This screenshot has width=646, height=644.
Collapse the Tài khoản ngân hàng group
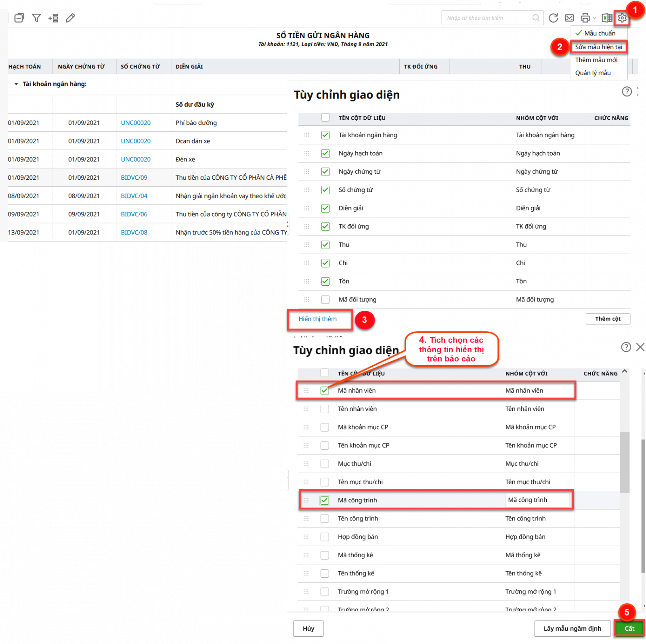pos(16,84)
